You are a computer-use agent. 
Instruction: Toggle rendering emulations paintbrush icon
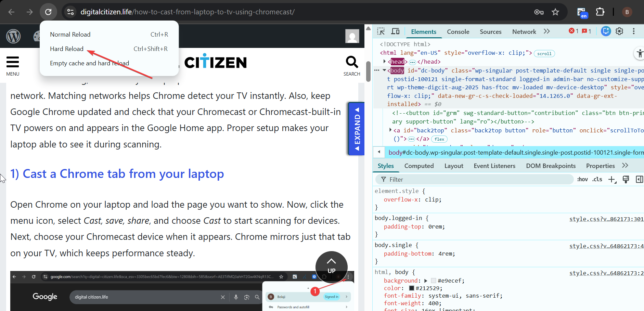[x=626, y=179]
